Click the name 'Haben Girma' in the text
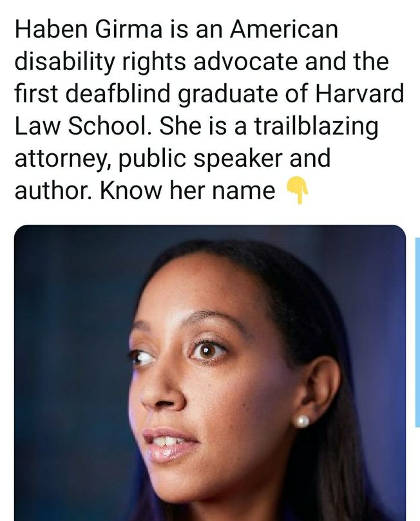The image size is (420, 521). click(x=88, y=29)
